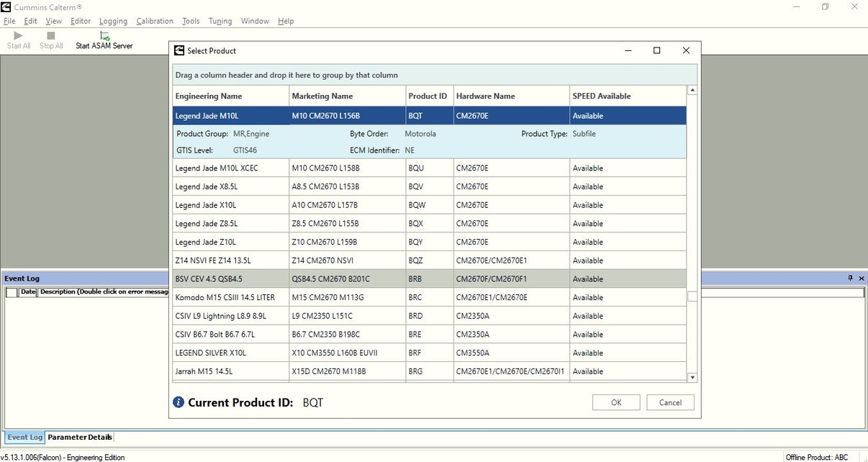Open the Tuning menu
Image resolution: width=868 pixels, height=462 pixels.
tap(220, 21)
